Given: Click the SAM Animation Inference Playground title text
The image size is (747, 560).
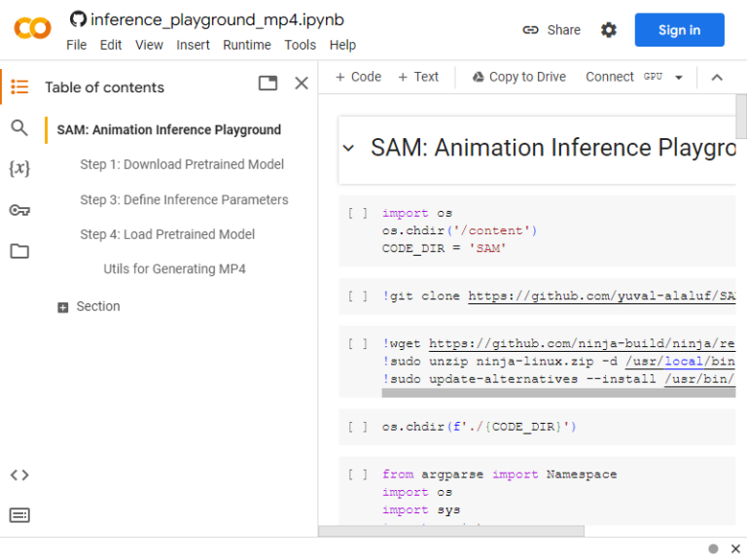Looking at the screenshot, I should (x=553, y=148).
